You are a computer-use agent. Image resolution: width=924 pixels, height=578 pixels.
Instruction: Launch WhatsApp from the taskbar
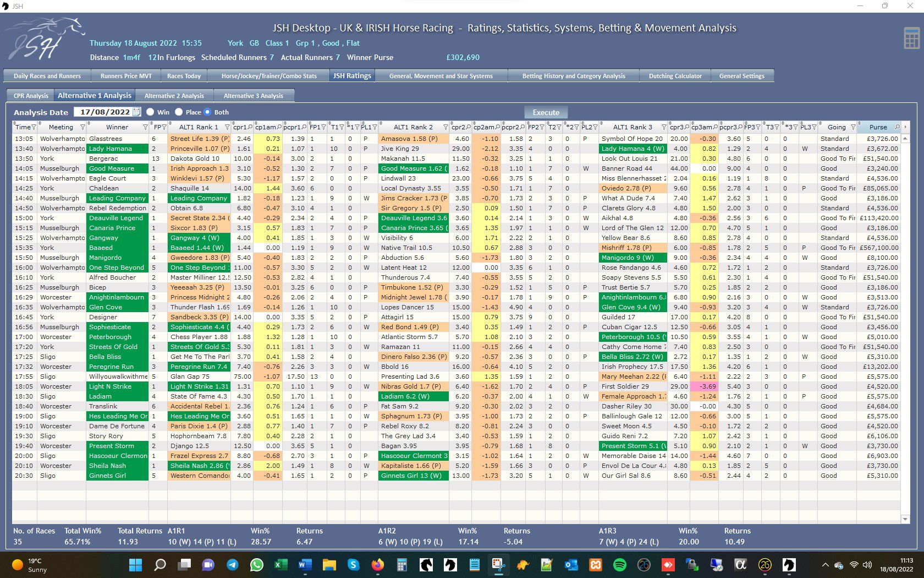coord(256,565)
